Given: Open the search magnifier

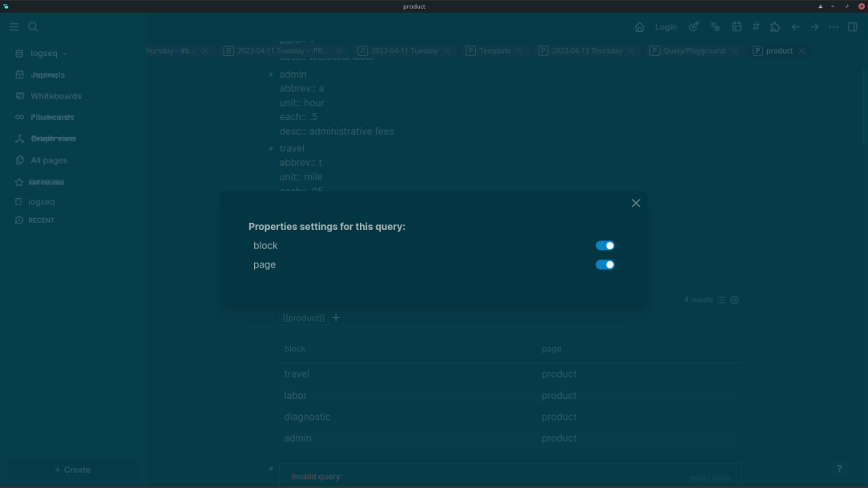Looking at the screenshot, I should [x=33, y=26].
